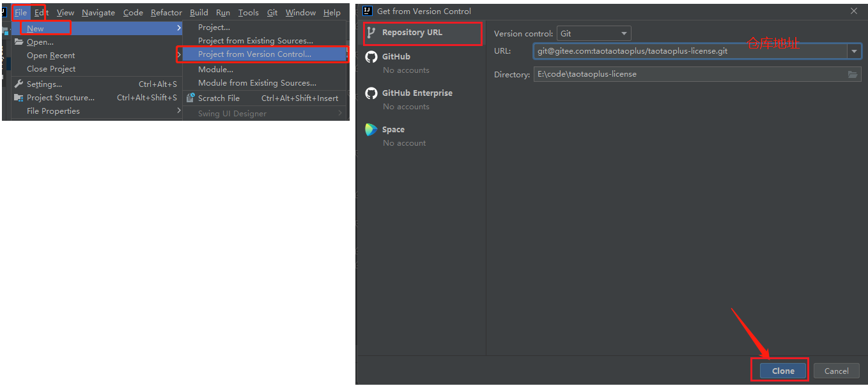The width and height of the screenshot is (868, 386).
Task: Browse directory with folder icon
Action: pos(853,75)
